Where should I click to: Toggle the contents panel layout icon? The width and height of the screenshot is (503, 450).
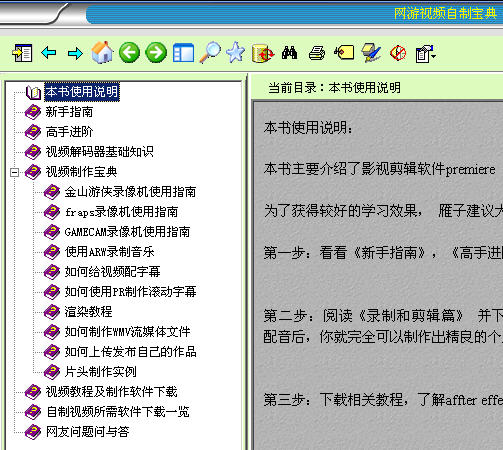click(x=183, y=53)
